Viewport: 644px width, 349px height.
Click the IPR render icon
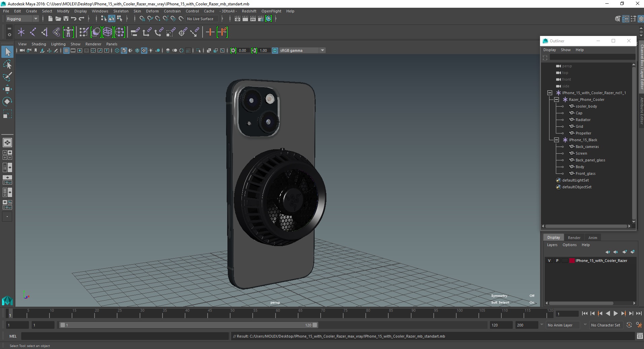(253, 19)
